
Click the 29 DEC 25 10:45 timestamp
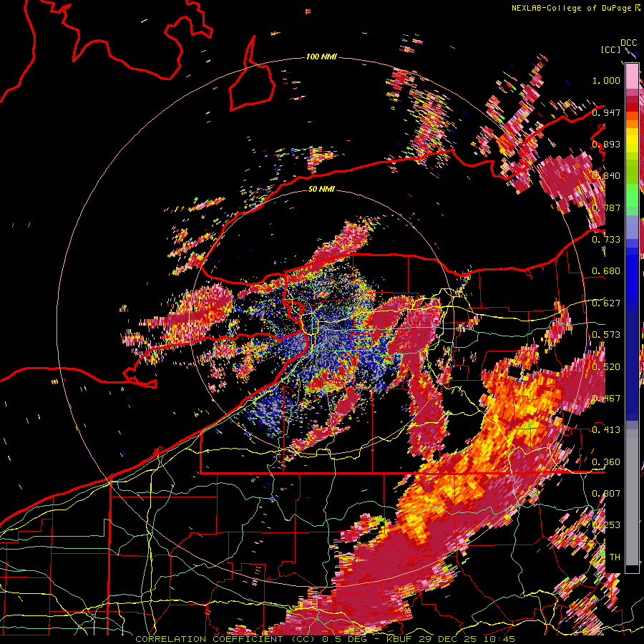(466, 639)
